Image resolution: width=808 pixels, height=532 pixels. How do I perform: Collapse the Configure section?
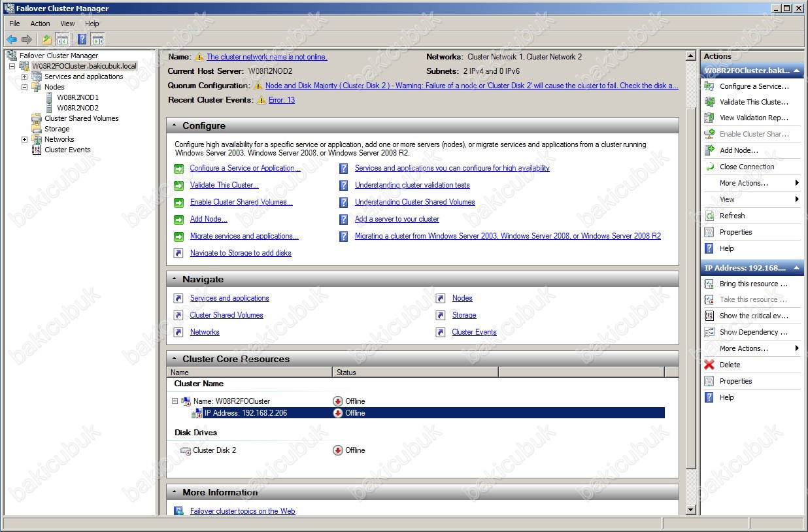(x=175, y=125)
